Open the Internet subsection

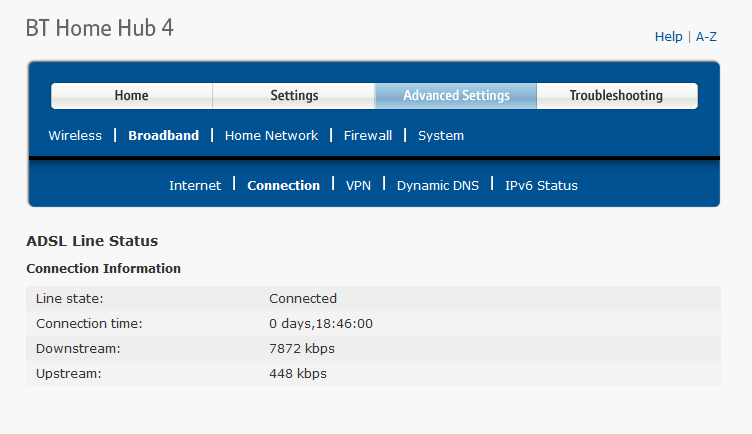[195, 186]
